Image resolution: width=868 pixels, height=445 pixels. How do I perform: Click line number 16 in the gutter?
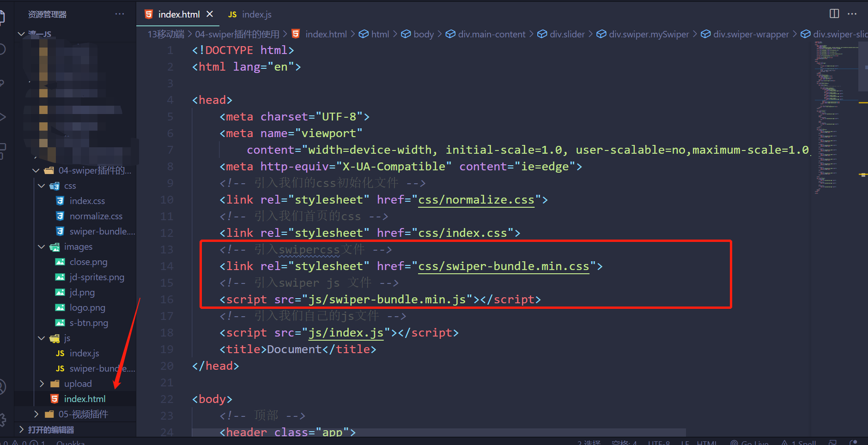click(167, 300)
